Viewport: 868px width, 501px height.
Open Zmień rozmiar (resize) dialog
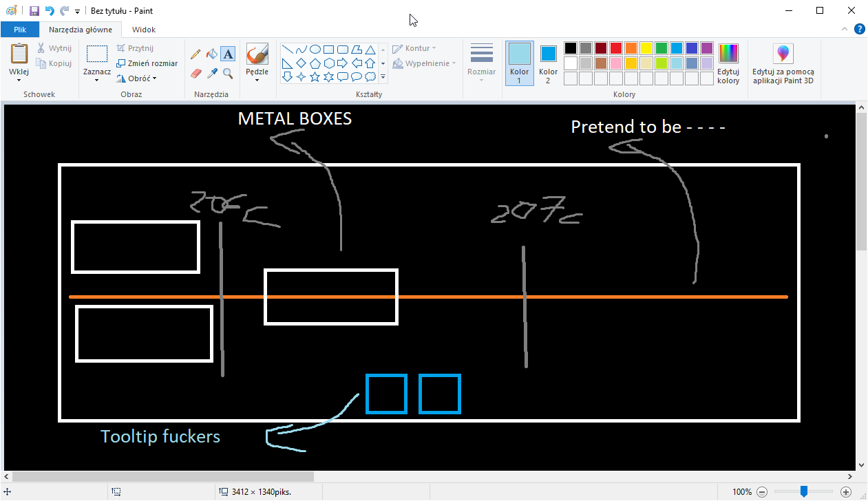tap(147, 63)
